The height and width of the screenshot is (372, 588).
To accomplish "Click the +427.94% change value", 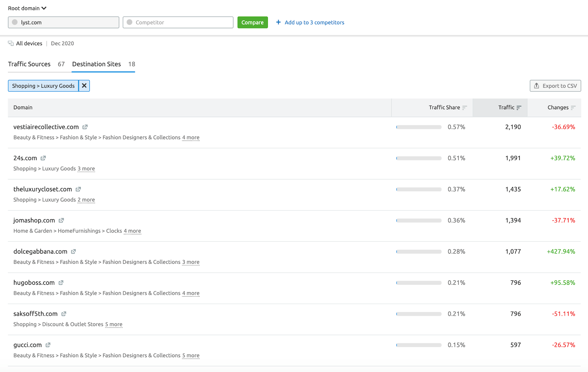I will pyautogui.click(x=561, y=252).
